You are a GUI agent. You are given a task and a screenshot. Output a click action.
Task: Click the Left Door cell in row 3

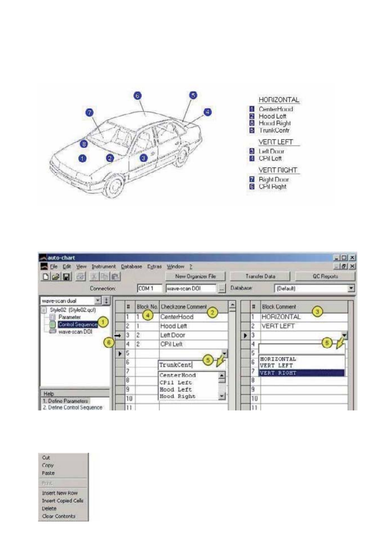coord(193,335)
